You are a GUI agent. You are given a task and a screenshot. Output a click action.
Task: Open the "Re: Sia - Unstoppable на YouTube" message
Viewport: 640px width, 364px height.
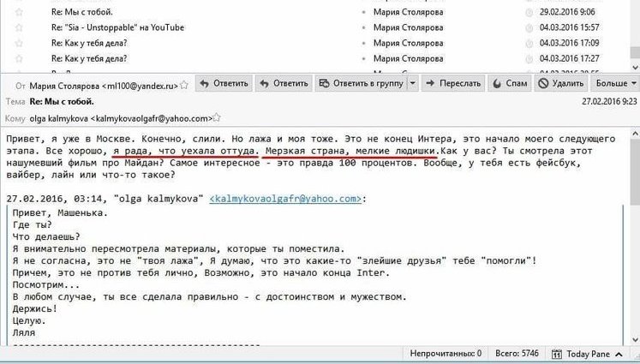pyautogui.click(x=117, y=27)
